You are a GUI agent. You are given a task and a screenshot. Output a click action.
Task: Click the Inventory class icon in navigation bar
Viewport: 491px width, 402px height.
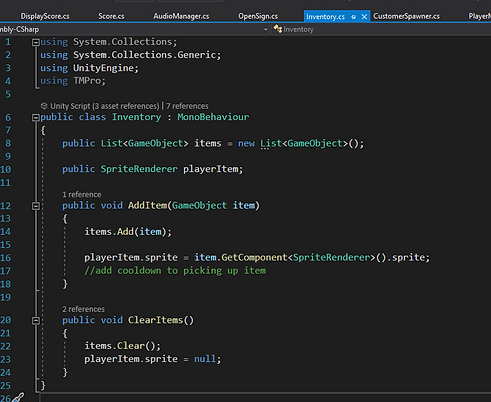[277, 29]
